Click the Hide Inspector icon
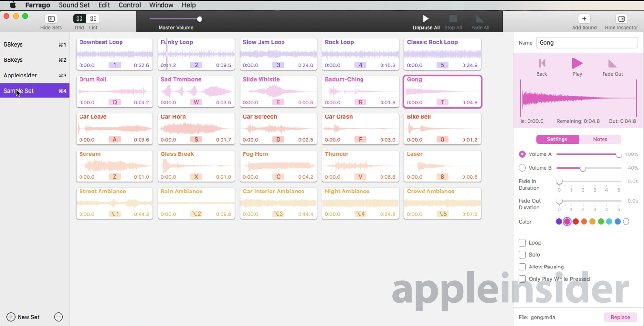 click(x=621, y=19)
